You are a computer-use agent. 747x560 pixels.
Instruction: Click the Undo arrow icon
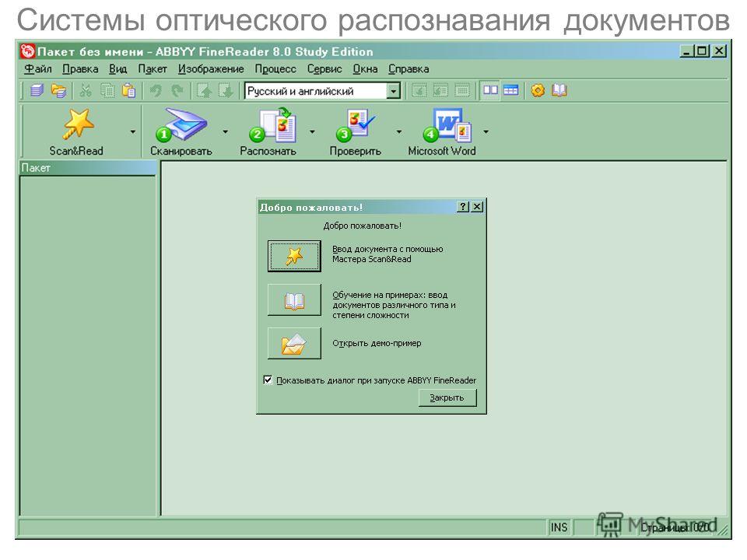[x=156, y=90]
